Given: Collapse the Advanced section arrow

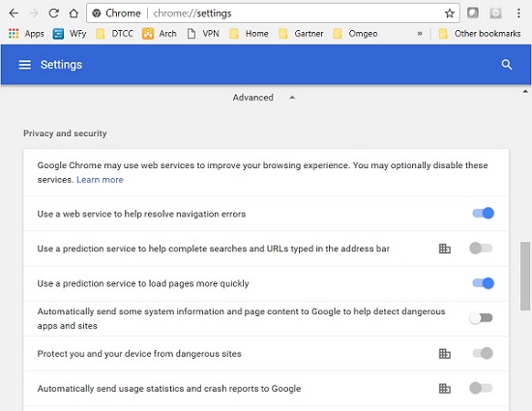Looking at the screenshot, I should point(292,98).
